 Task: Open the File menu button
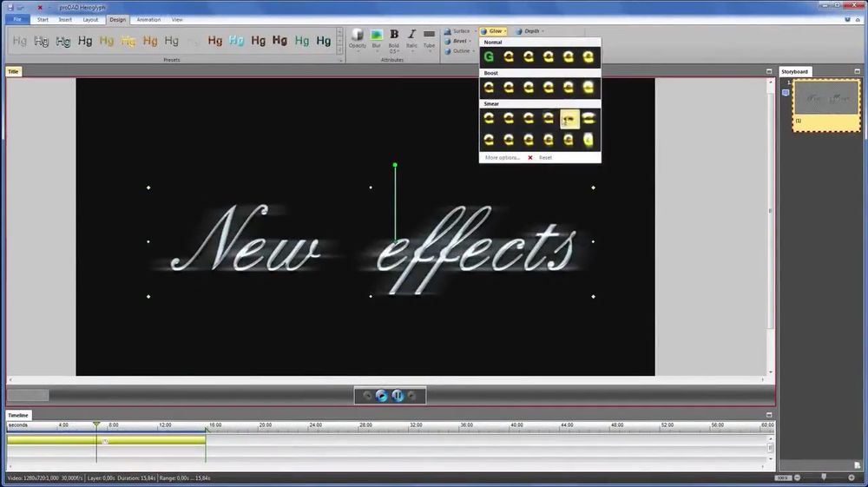click(x=17, y=19)
